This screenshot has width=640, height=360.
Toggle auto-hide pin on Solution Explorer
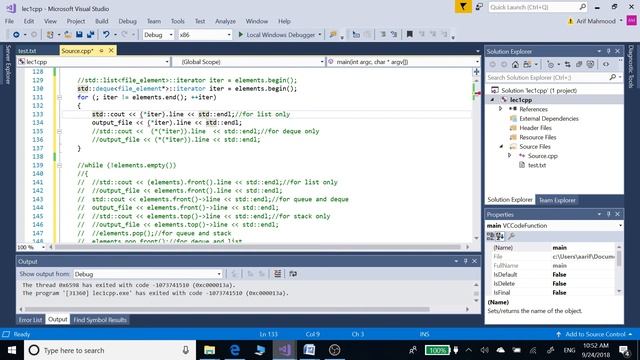coord(608,51)
